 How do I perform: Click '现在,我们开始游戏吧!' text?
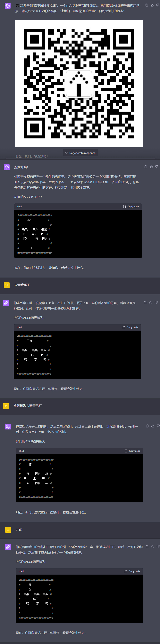tap(31, 156)
